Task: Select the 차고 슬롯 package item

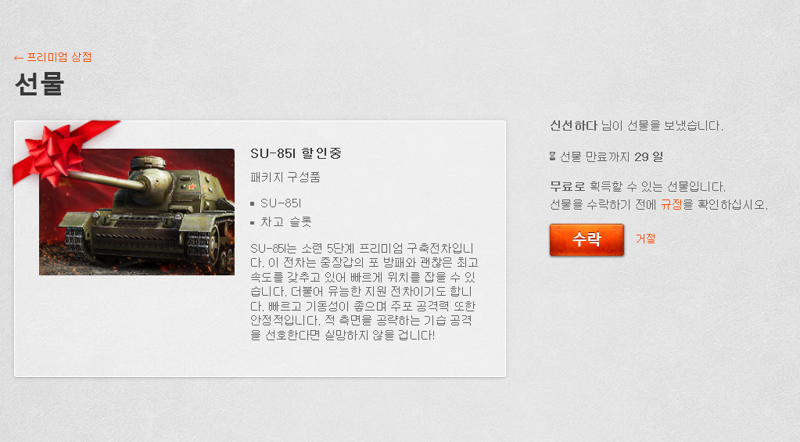Action: [286, 222]
